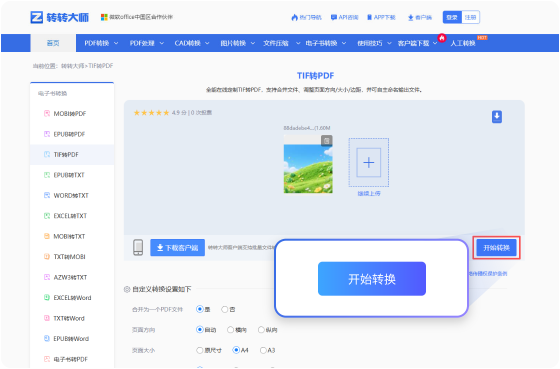Click 转转大师 in the breadcrumb

pos(72,66)
